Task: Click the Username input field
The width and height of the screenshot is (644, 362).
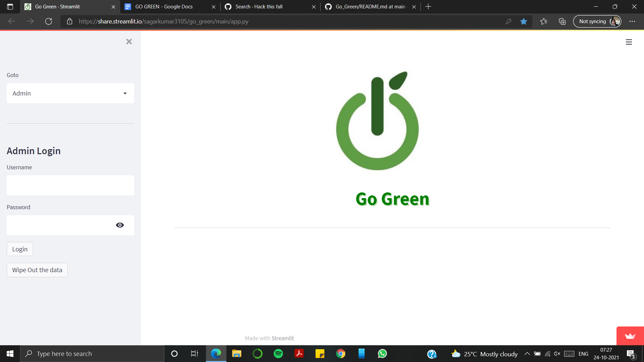Action: 70,185
